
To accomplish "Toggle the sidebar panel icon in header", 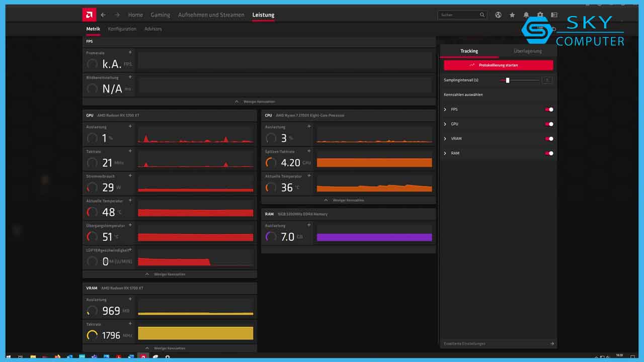I will click(x=554, y=15).
